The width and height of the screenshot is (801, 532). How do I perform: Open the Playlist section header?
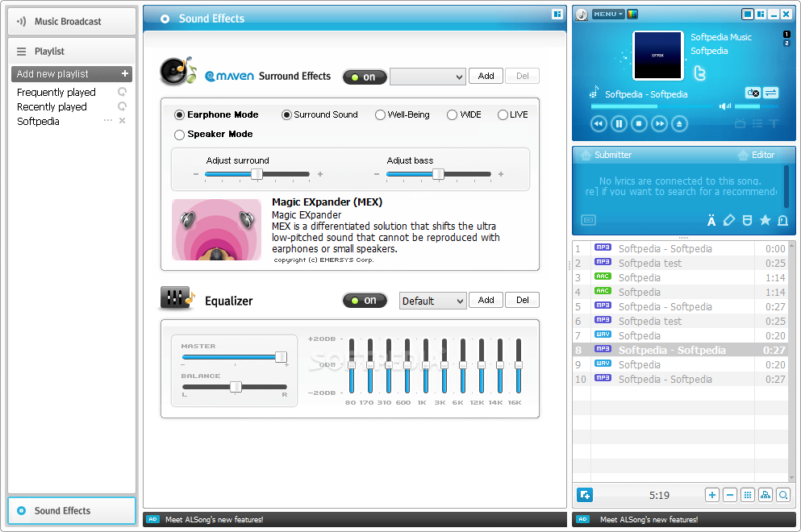click(72, 51)
